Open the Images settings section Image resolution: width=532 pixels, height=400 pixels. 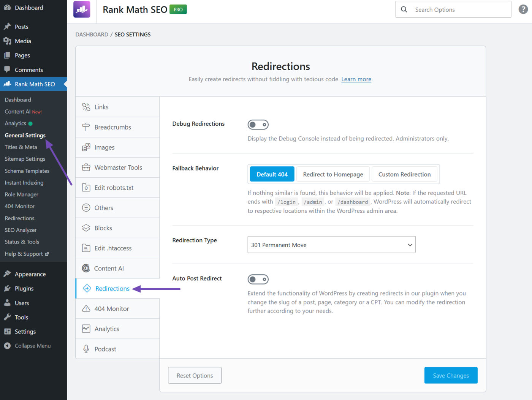click(86, 147)
